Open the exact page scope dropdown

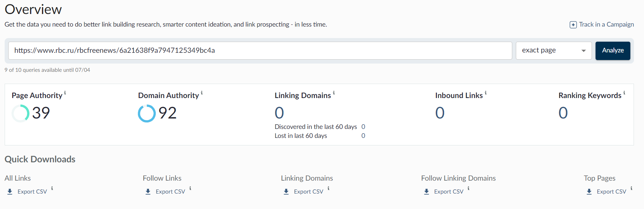coord(554,51)
